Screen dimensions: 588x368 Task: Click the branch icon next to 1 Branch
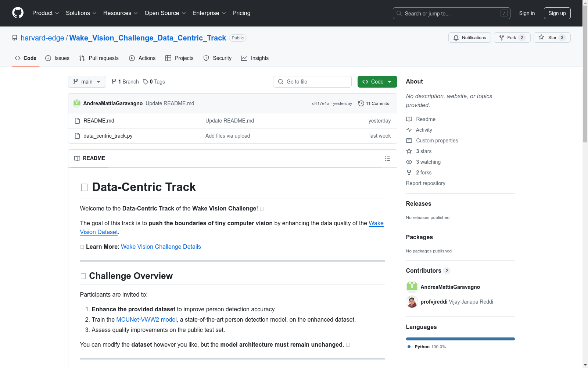(114, 82)
